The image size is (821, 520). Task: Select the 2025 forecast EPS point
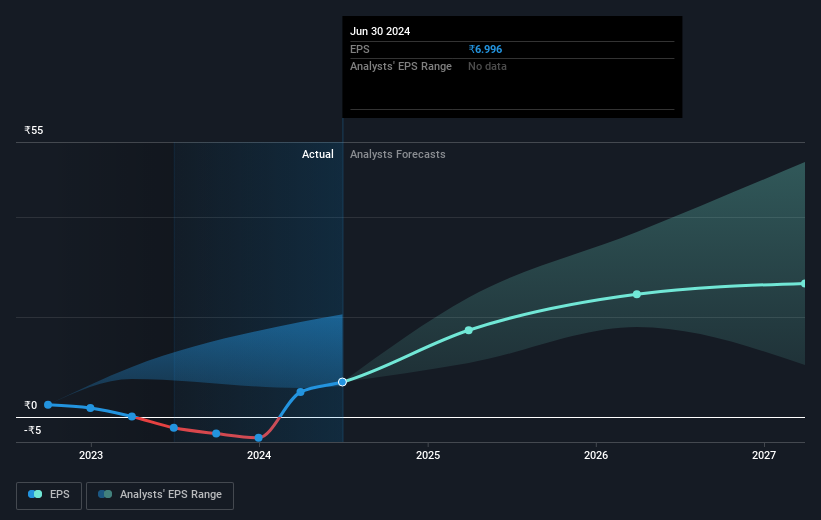tap(469, 330)
